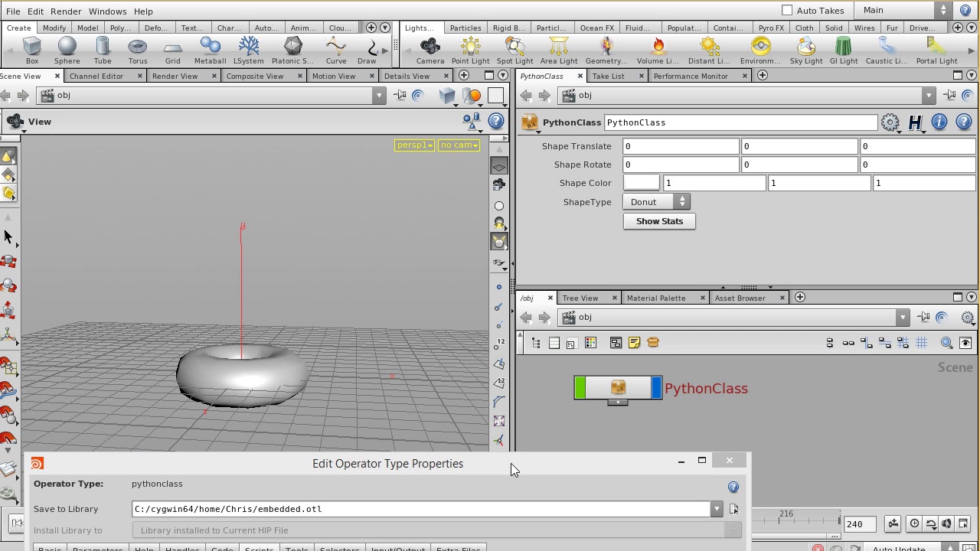This screenshot has width=980, height=551.
Task: Select the Curve shelf tool
Action: click(336, 51)
